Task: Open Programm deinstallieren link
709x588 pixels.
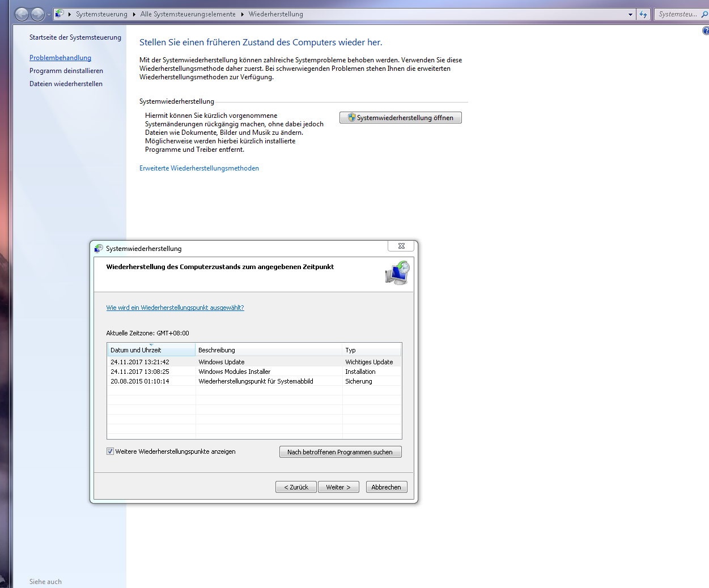Action: click(x=66, y=71)
